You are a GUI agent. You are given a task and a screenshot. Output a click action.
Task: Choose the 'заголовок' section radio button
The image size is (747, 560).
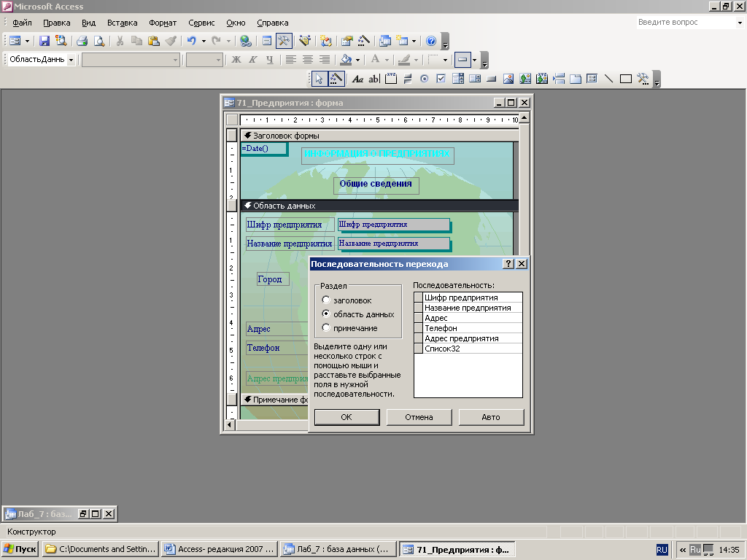[326, 300]
